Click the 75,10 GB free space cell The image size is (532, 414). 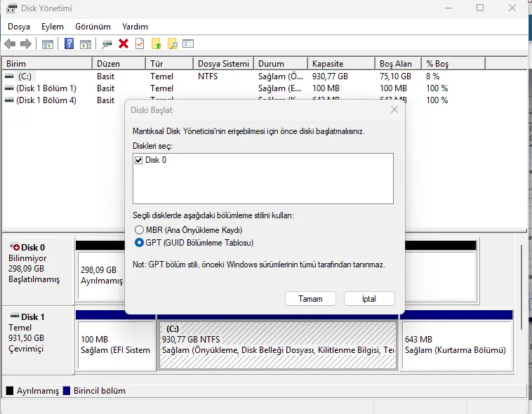pyautogui.click(x=395, y=76)
